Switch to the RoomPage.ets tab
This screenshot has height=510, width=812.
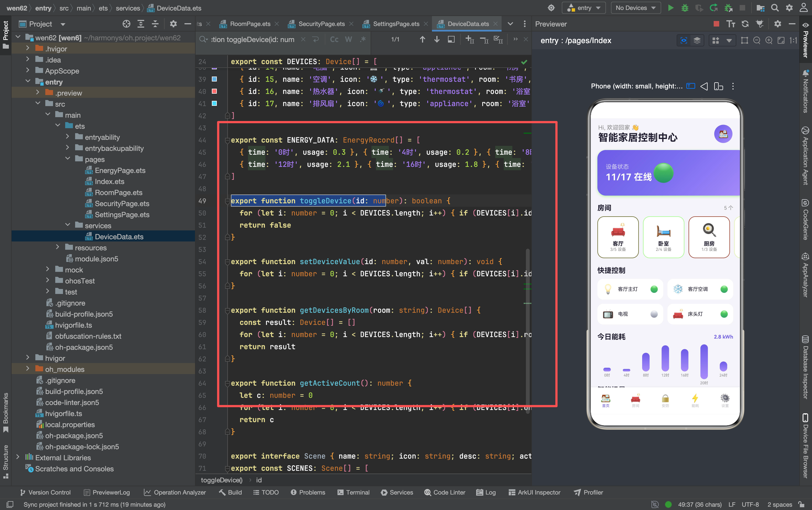[249, 23]
